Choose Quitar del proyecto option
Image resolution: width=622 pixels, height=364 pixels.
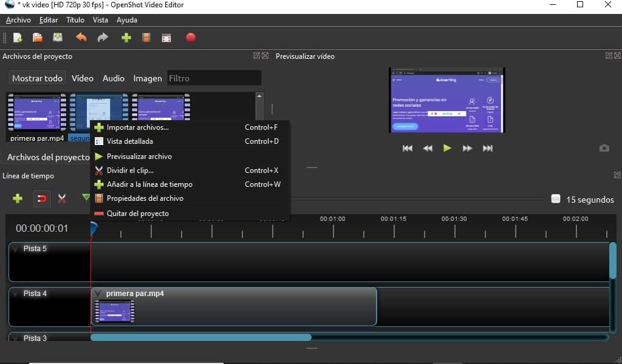(190, 213)
